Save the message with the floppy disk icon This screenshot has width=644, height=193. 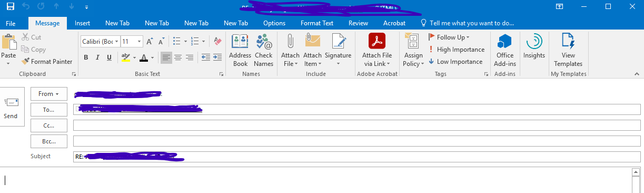click(11, 7)
